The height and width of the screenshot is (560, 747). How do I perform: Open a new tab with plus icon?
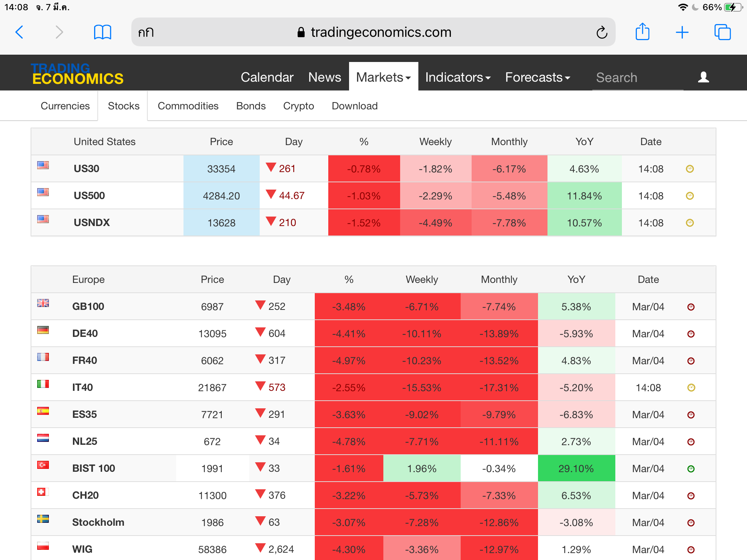[x=682, y=32]
